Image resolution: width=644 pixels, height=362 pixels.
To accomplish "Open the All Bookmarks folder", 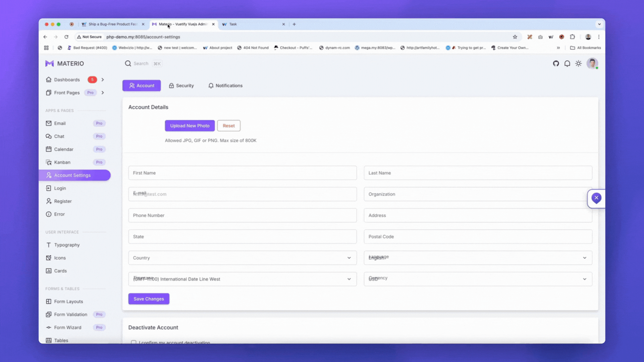I will click(586, 48).
